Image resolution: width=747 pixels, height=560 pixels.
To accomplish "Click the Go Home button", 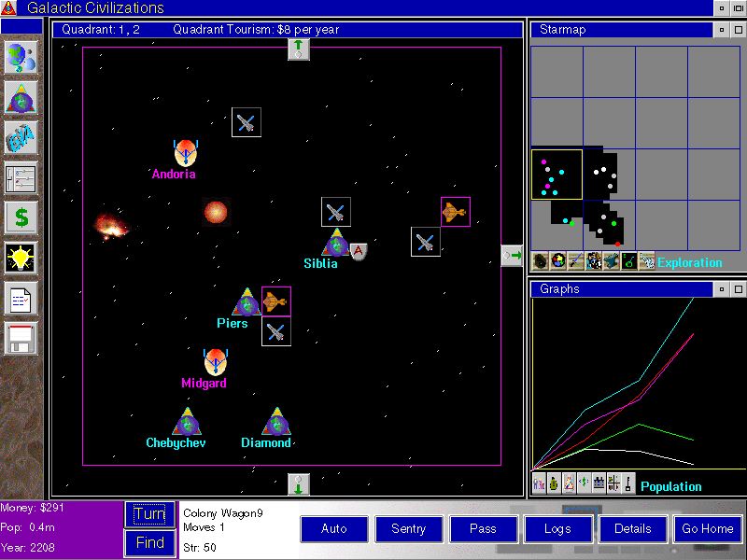I will coord(708,528).
